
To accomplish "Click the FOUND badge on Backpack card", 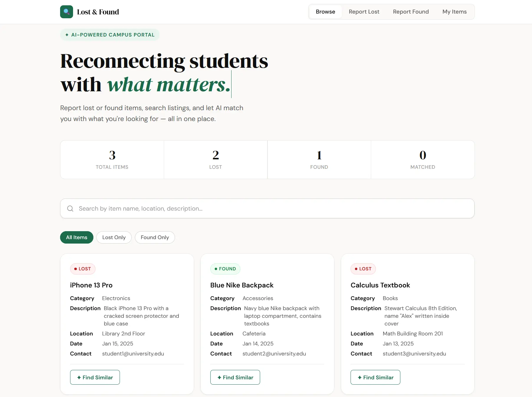I will pyautogui.click(x=225, y=269).
